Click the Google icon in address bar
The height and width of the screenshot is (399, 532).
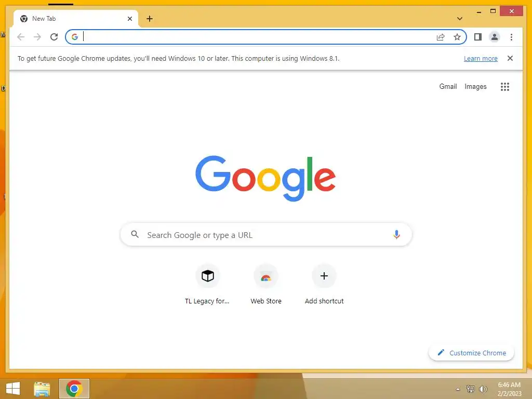(x=75, y=37)
